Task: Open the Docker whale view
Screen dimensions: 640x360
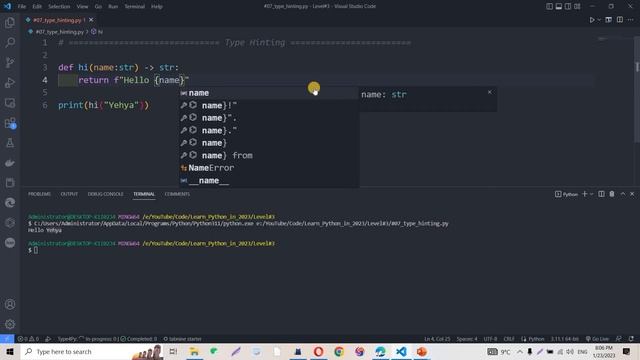Action: click(10, 163)
